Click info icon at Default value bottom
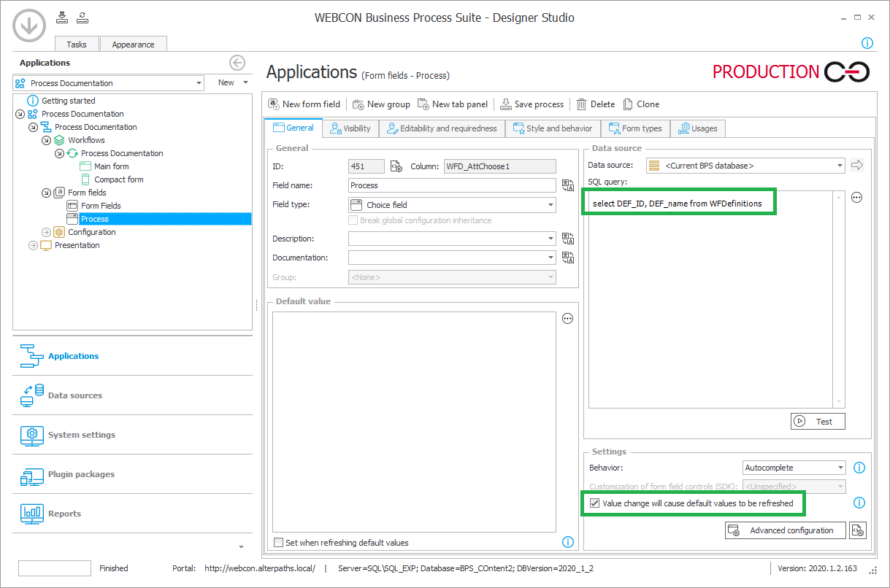Viewport: 890px width, 588px height. tap(568, 542)
